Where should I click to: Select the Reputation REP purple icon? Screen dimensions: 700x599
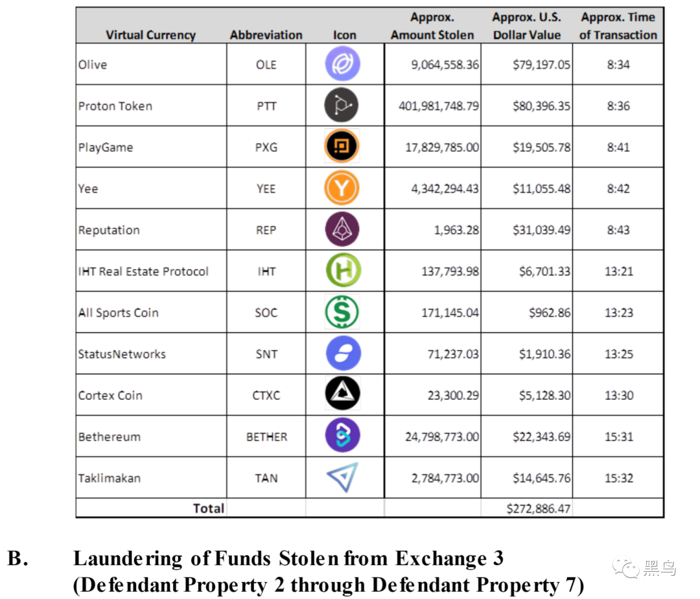[x=342, y=229]
